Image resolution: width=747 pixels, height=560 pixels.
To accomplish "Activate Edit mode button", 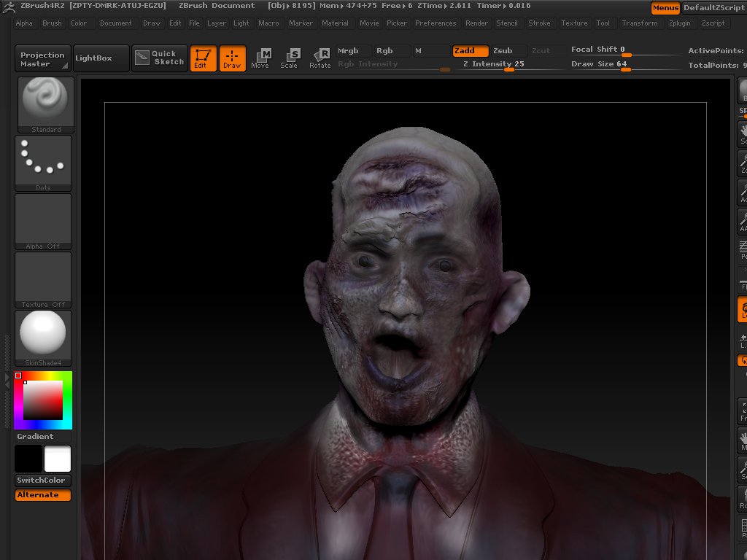I will (204, 58).
